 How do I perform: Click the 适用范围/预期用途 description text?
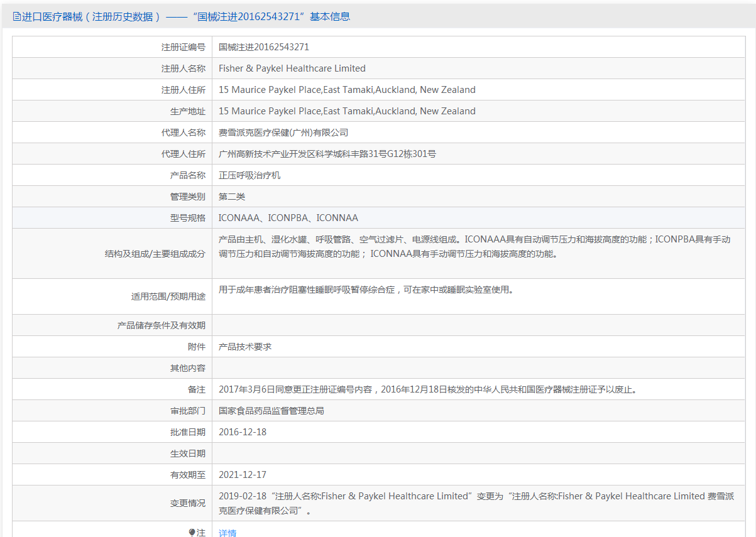click(366, 290)
